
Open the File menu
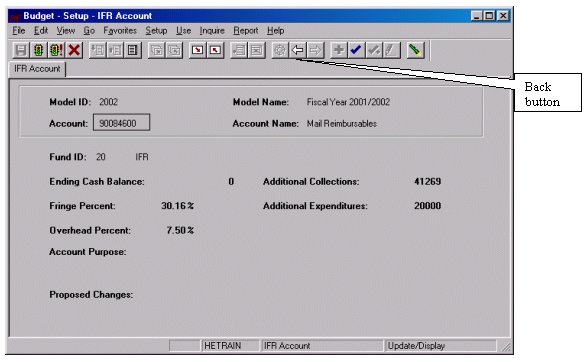(x=19, y=31)
